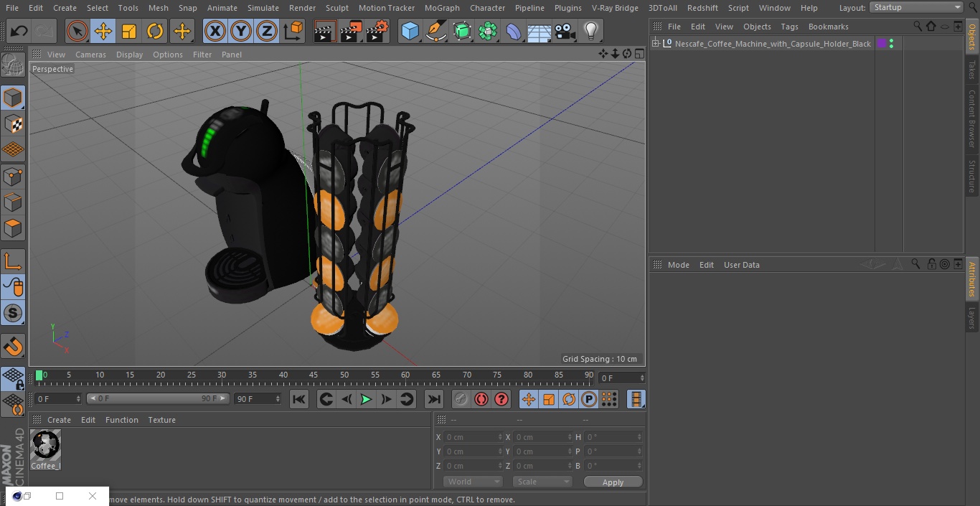Click the purple layer color swatch

[882, 44]
